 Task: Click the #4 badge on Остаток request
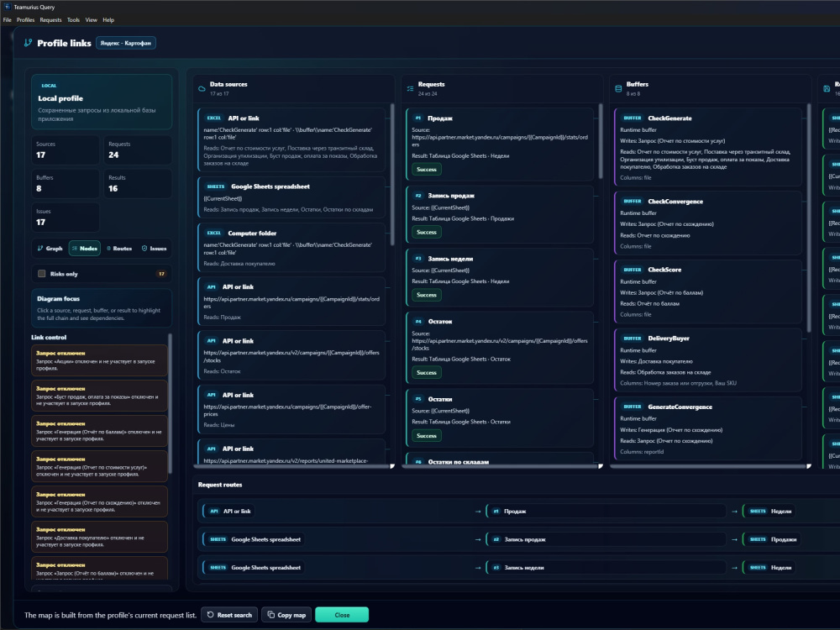tap(418, 322)
